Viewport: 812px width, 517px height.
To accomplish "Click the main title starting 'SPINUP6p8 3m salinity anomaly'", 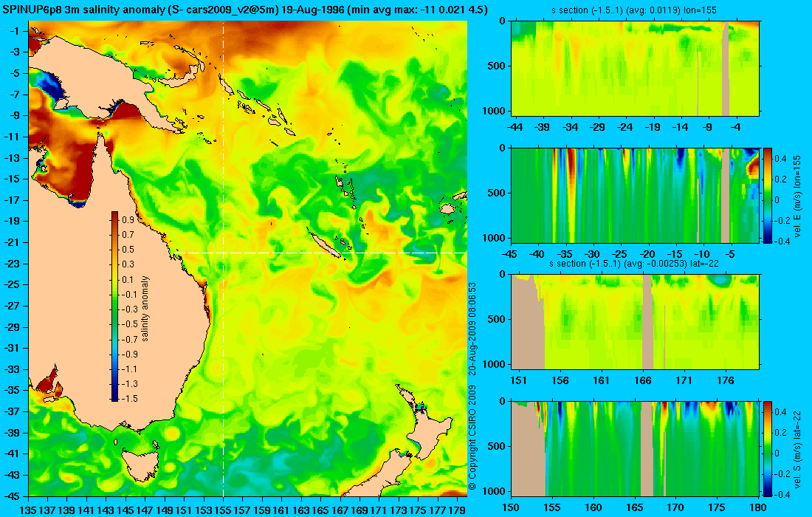I will [x=244, y=10].
